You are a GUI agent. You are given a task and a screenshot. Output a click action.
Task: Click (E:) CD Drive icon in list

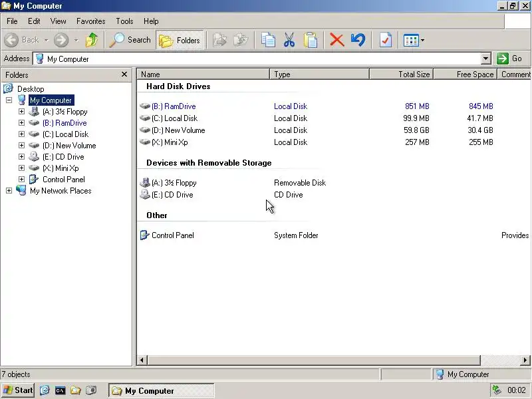[145, 194]
